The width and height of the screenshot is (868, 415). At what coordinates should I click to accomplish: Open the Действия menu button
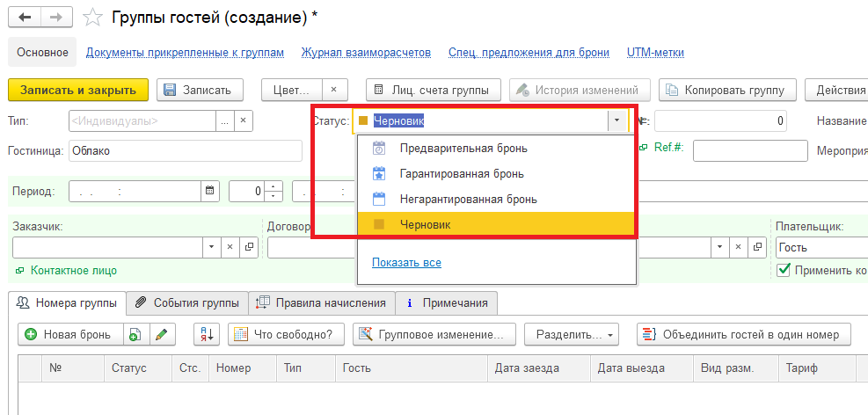pos(836,91)
